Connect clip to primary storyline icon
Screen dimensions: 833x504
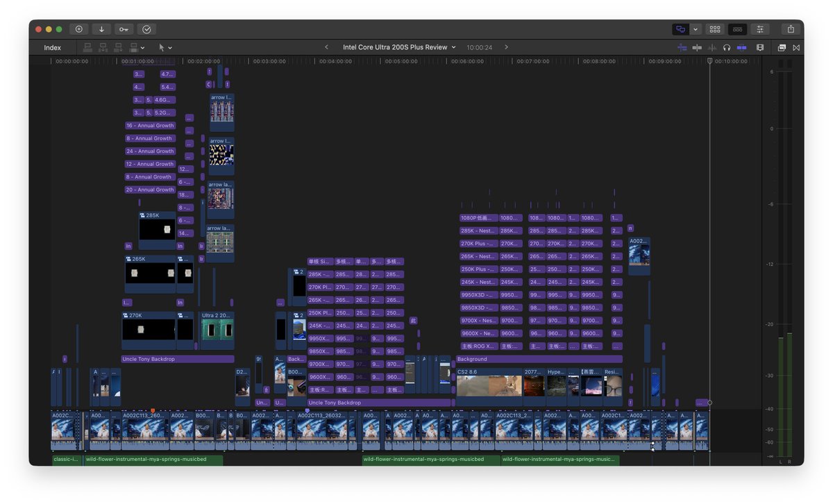(87, 48)
